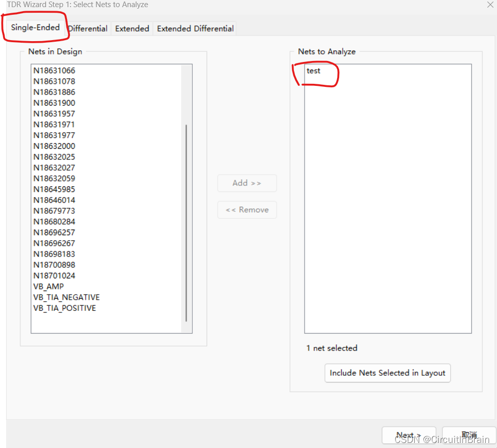Screen dimensions: 497x448
Task: Choose the VB_AMP net
Action: [49, 286]
